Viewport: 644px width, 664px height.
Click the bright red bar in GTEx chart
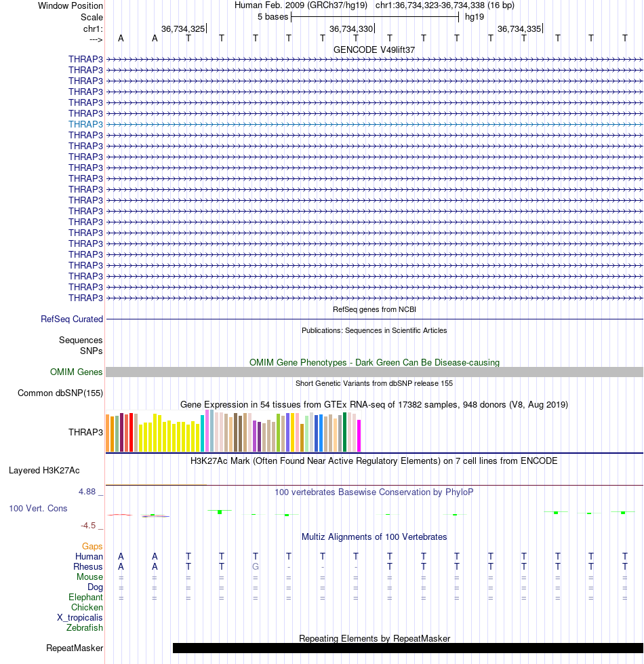click(131, 432)
